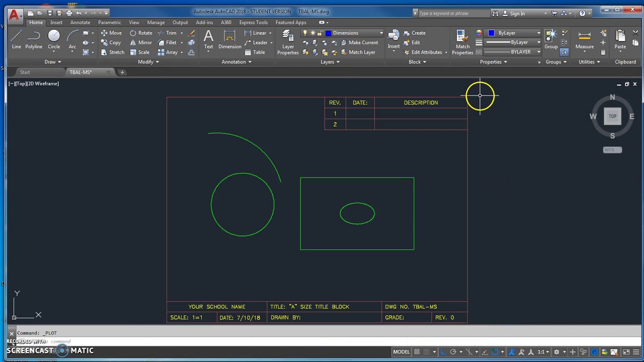Select the Line tool
This screenshot has height=362, width=644.
coord(17,39)
